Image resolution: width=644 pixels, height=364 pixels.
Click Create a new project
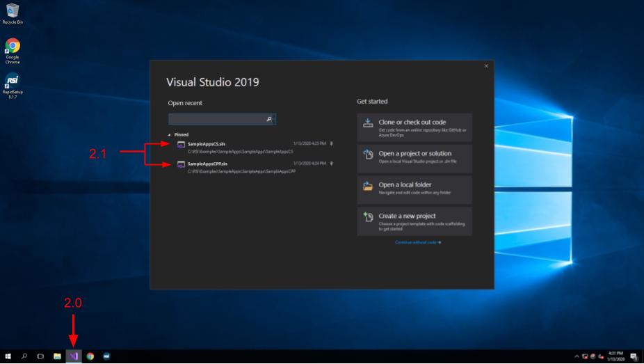click(414, 221)
